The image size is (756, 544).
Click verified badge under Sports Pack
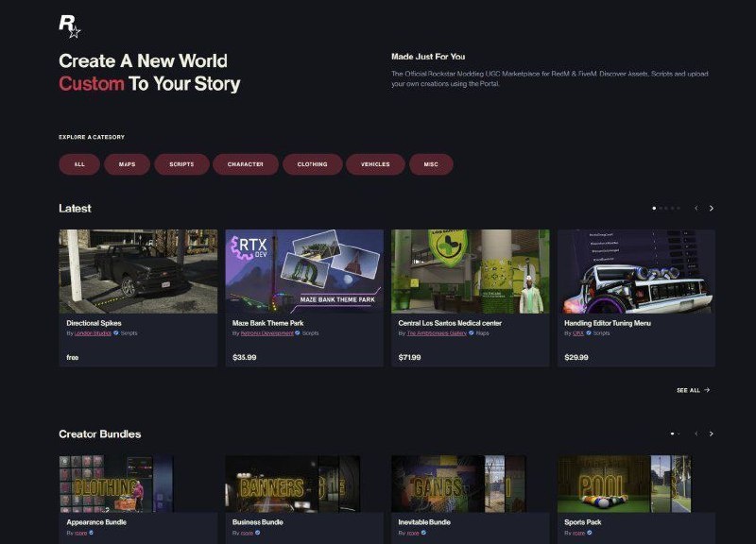click(x=590, y=533)
